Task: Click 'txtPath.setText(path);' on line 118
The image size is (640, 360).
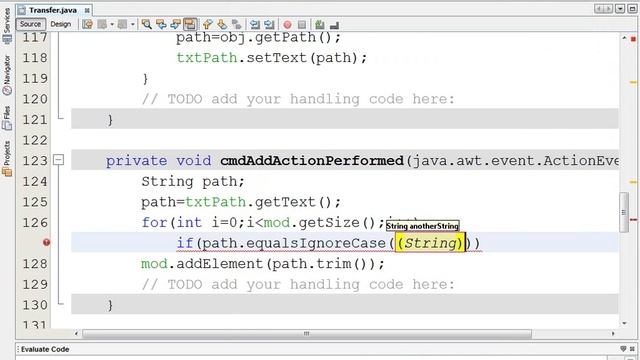Action: [271, 58]
